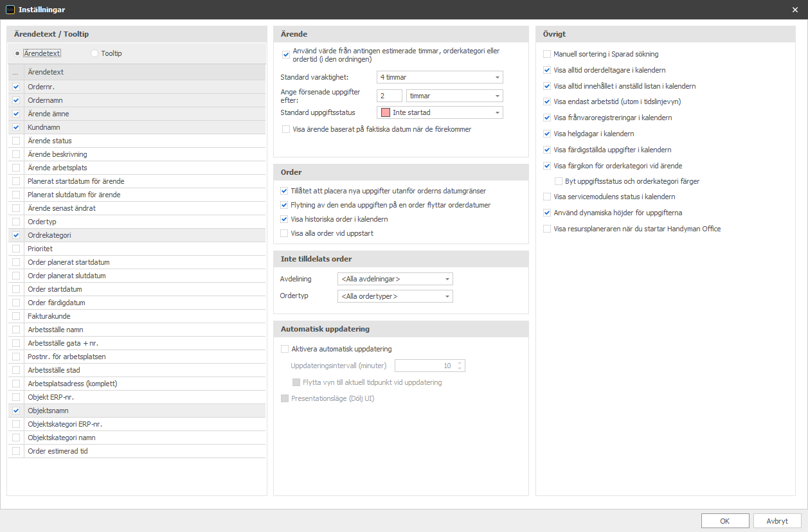Check Visa ärende baserat på faktiska datum
Screen dimensions: 808x532
(286, 129)
